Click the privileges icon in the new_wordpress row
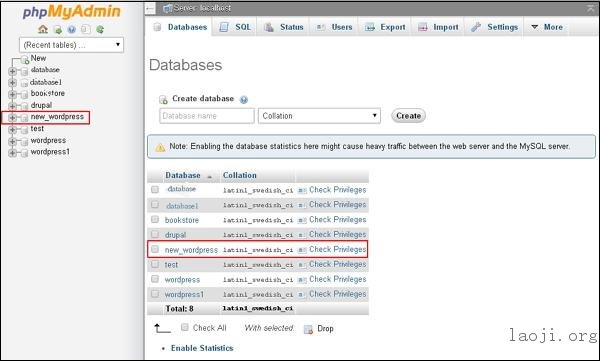The height and width of the screenshot is (361, 600). coord(302,250)
